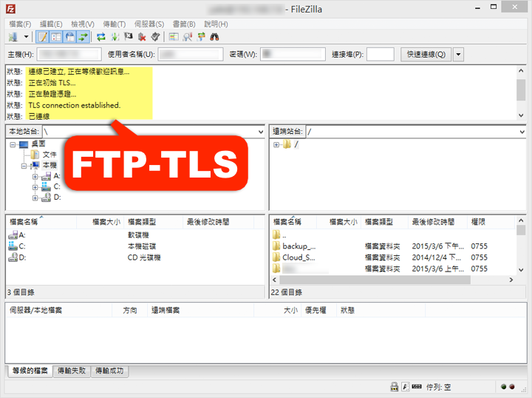532x398 pixels.
Task: Open the 伺服器(S) menu
Action: click(149, 24)
